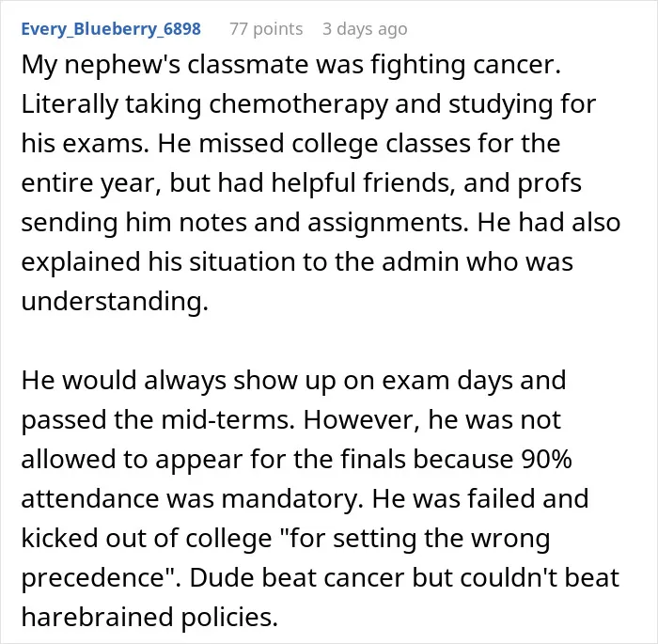Screen dimensions: 658x644
Task: Click the word 'However,' in the second paragraph
Action: click(361, 420)
